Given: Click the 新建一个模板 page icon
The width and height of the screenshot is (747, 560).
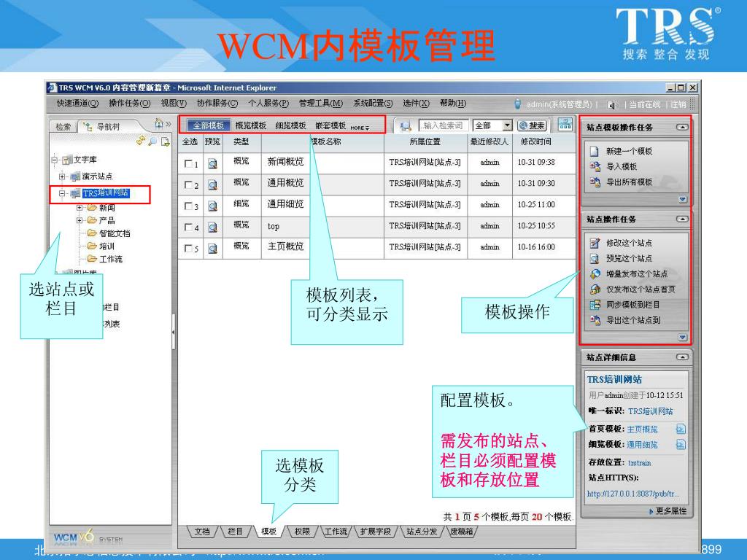Looking at the screenshot, I should [x=595, y=152].
